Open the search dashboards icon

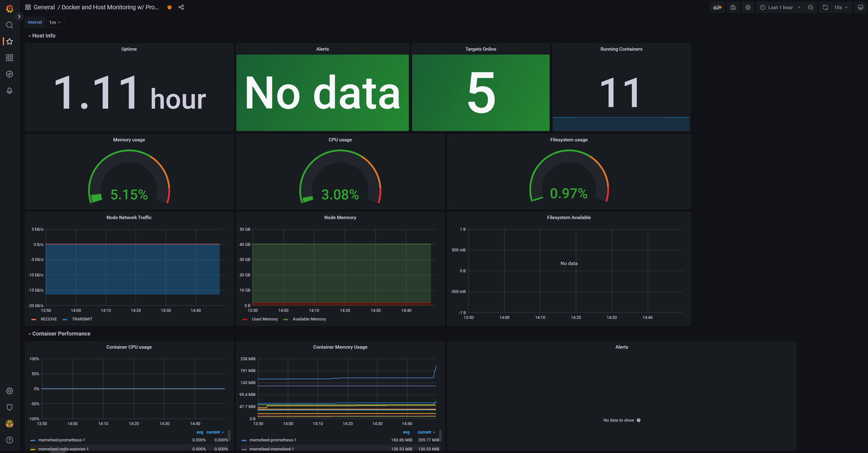tap(10, 25)
